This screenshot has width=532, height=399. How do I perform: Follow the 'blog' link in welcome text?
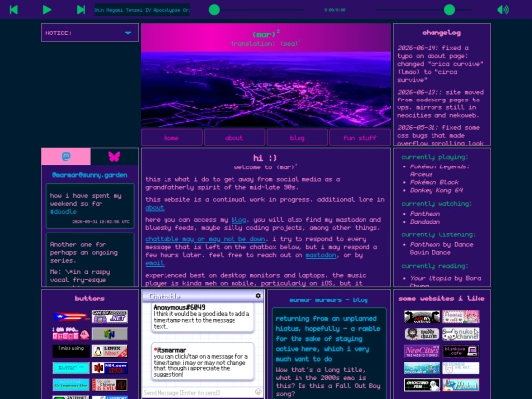click(x=238, y=219)
